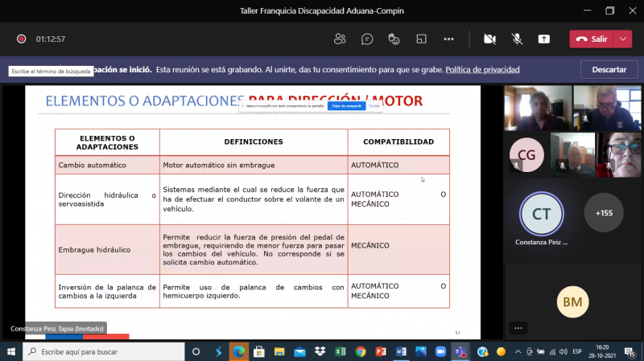Open Dropbox from taskbar

coord(320,351)
